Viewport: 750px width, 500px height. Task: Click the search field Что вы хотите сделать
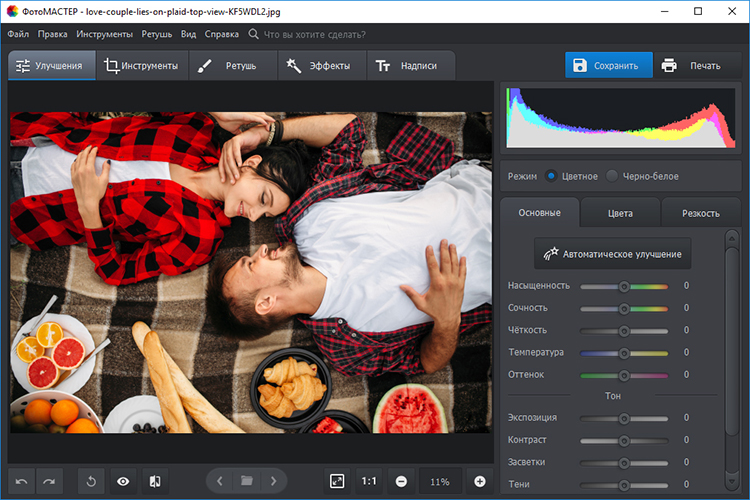[x=320, y=33]
